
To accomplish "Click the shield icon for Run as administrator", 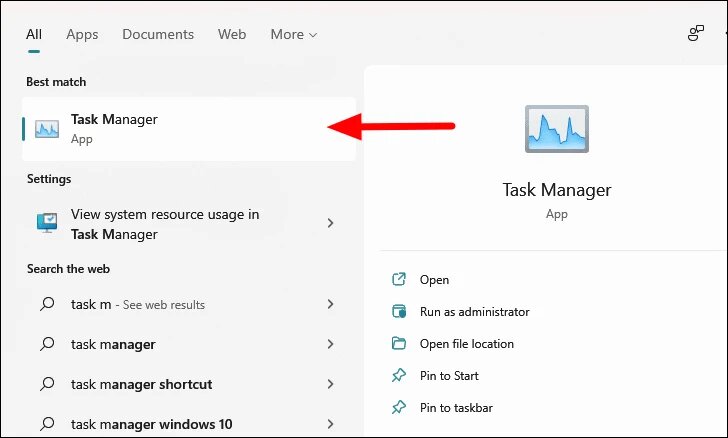I will tap(399, 311).
